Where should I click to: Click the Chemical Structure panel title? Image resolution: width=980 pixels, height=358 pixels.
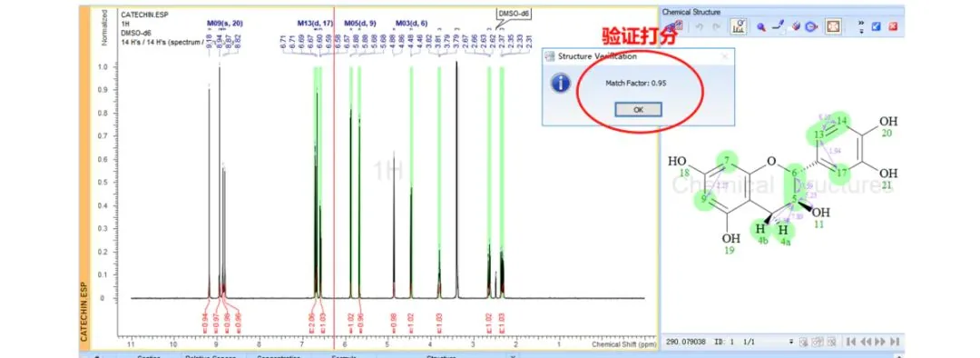click(x=691, y=12)
